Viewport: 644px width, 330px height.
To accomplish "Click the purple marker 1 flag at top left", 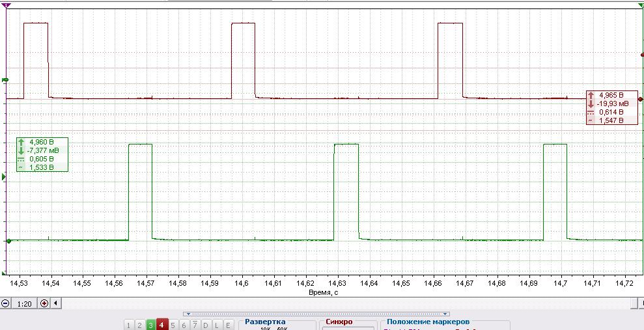I will pos(7,5).
